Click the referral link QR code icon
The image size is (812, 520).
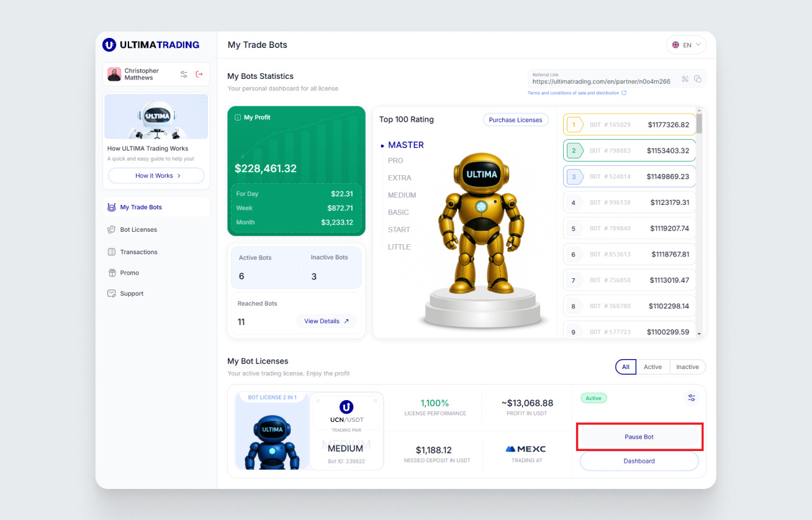coord(685,79)
